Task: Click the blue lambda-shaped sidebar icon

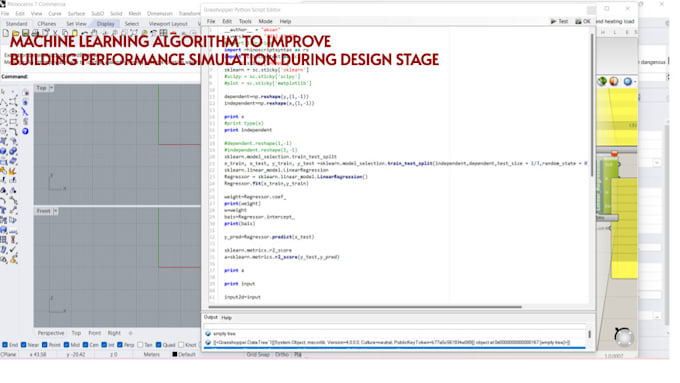Action: pos(25,112)
